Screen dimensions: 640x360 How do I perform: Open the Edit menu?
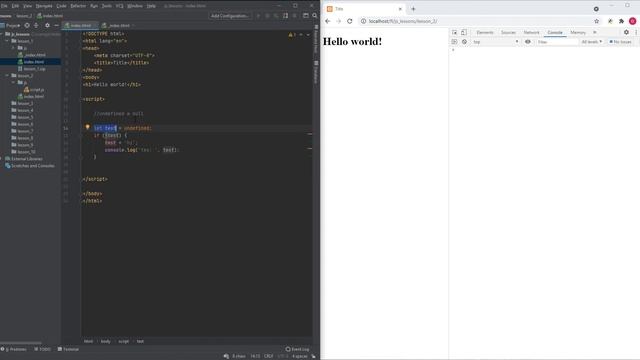pos(15,6)
